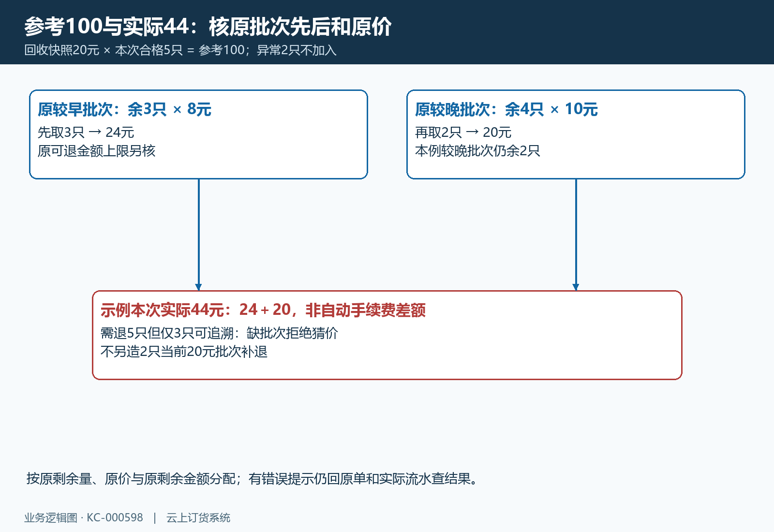This screenshot has width=774, height=532.
Task: Click text 本例较晚批次仍余2只
Action: pos(477,151)
